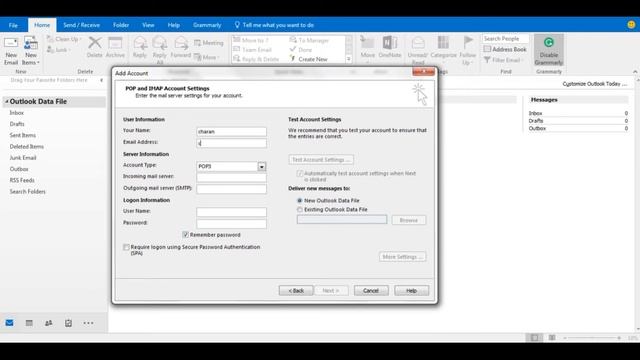640x360 pixels.
Task: Click the Test Account Settings button
Action: 321,160
